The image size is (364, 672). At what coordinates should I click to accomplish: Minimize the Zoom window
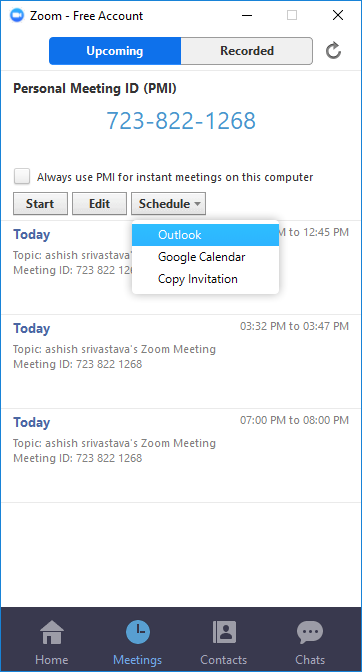247,15
